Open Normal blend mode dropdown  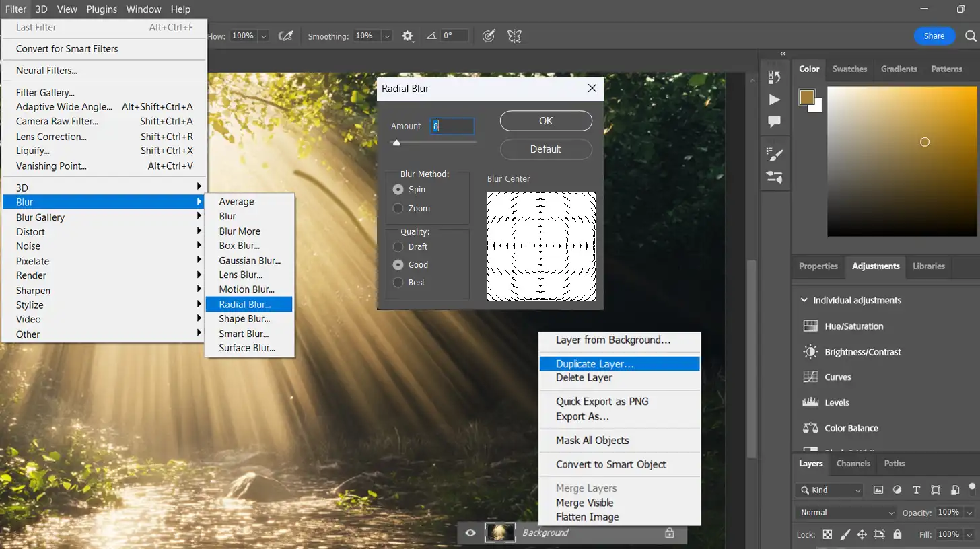pyautogui.click(x=846, y=513)
